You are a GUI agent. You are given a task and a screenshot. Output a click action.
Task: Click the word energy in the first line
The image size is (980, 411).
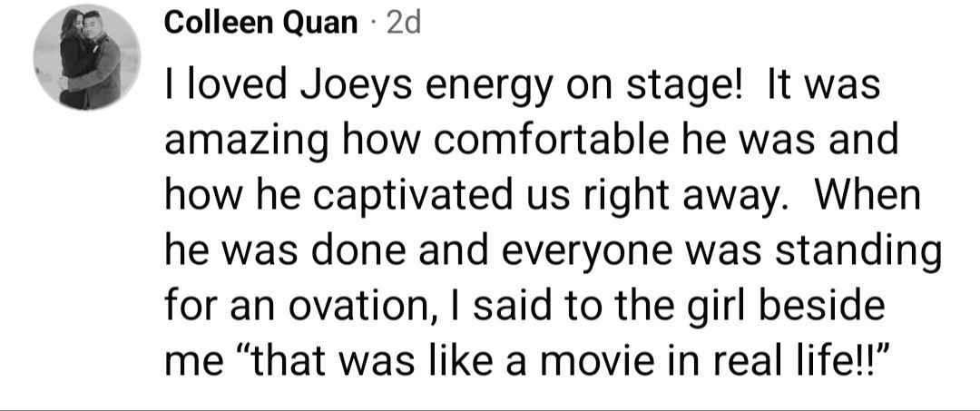pos(489,87)
